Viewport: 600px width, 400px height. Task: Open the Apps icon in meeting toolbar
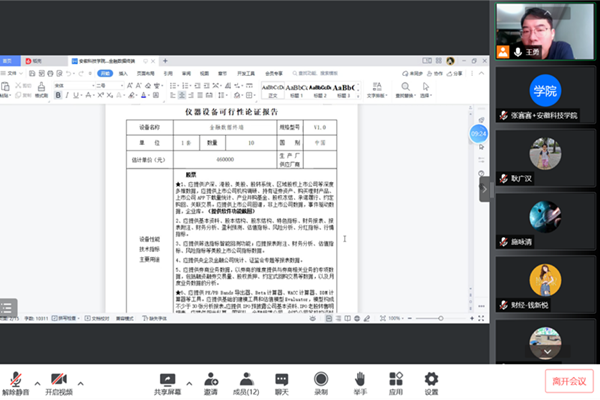tap(395, 380)
